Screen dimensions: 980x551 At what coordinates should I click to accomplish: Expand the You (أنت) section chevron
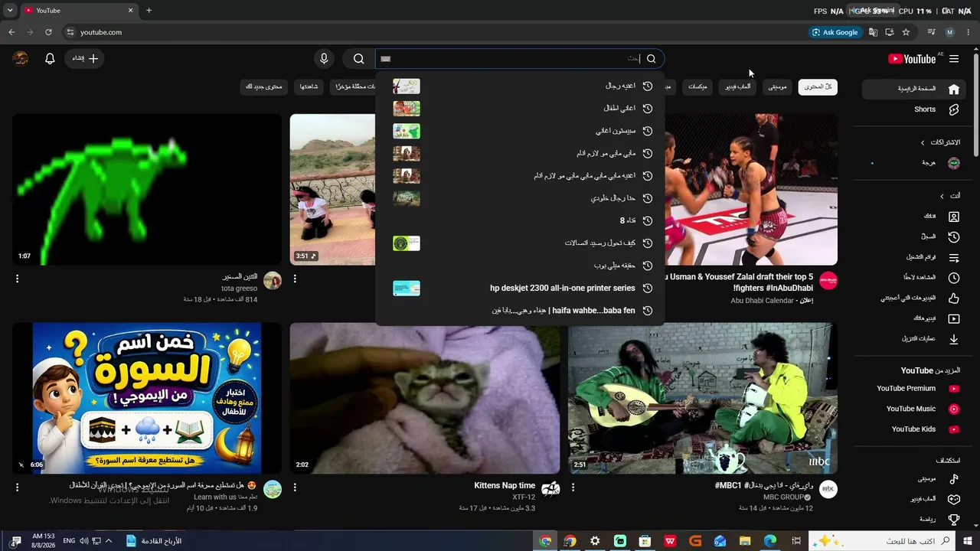point(942,196)
